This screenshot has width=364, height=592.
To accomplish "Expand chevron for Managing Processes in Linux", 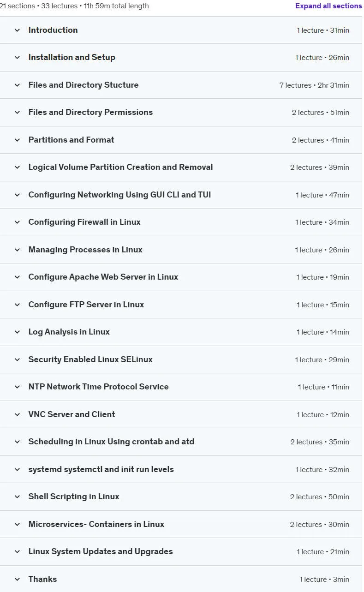I will pyautogui.click(x=17, y=250).
